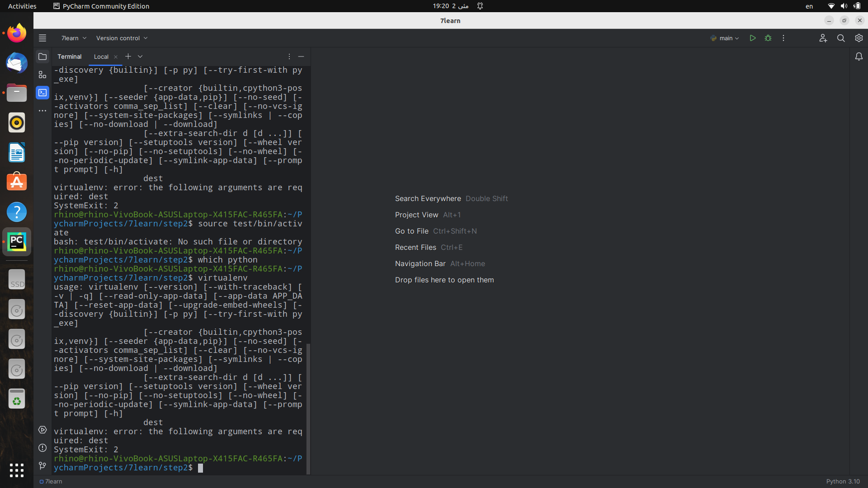Show Applications grid in dock

tap(17, 470)
